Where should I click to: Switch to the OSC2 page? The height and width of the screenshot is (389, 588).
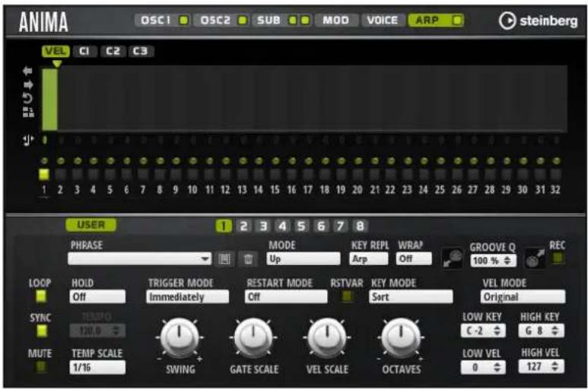(x=215, y=21)
